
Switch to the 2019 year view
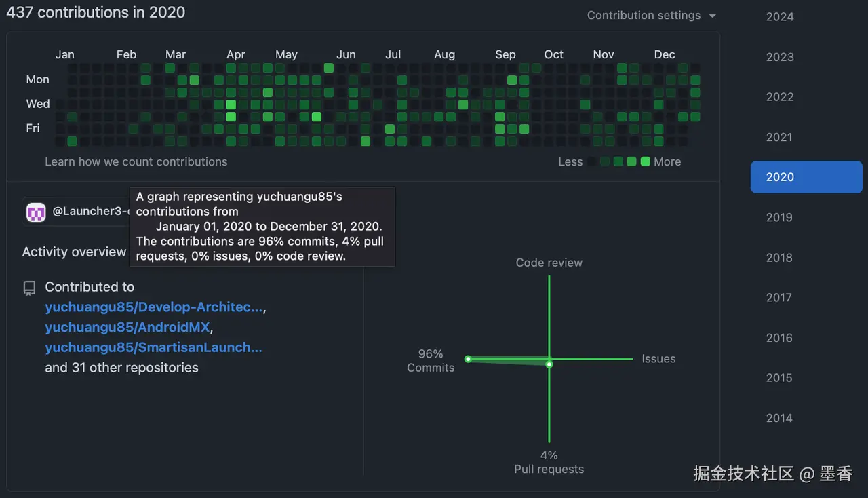[x=778, y=217]
